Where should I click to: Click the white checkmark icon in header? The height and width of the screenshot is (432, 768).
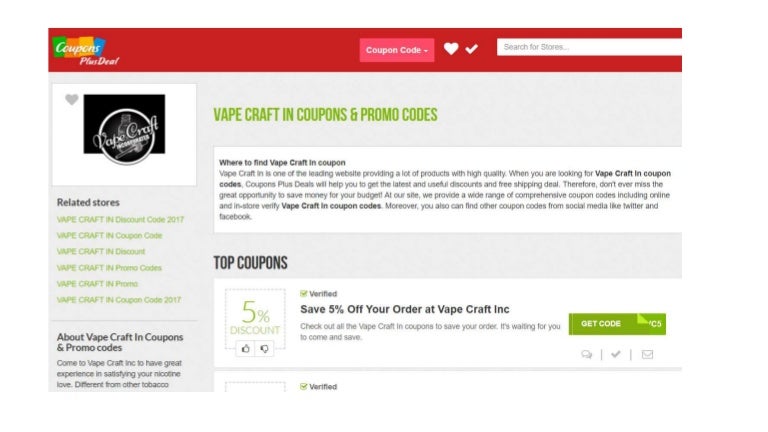coord(472,49)
